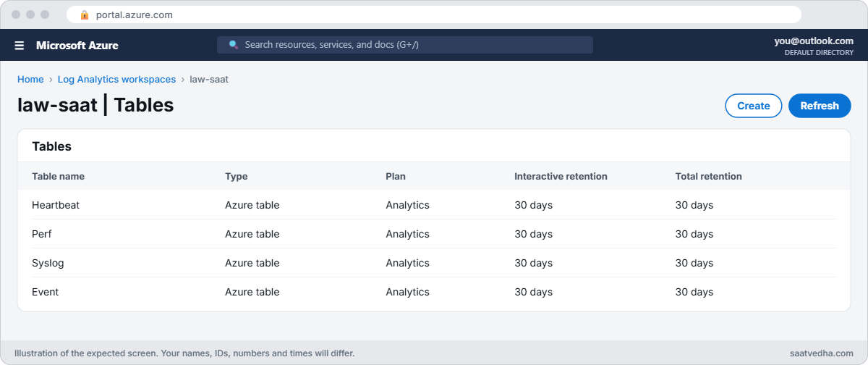Click Analytics plan in Heartbeat row
Viewport: 868px width, 365px height.
(x=408, y=205)
